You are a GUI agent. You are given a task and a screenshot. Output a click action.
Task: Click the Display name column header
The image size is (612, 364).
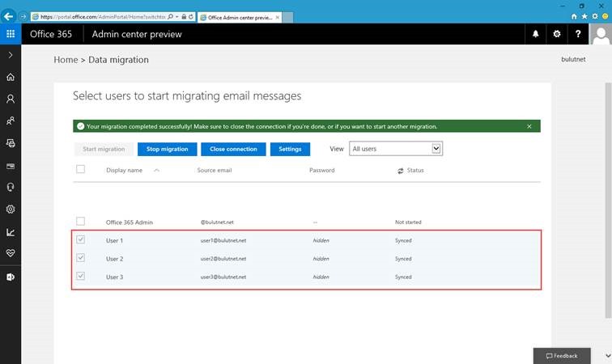point(124,170)
